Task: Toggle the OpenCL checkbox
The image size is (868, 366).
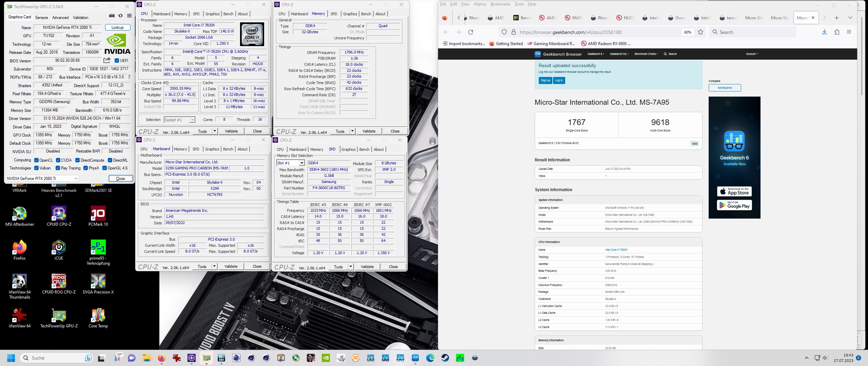Action: click(x=36, y=160)
